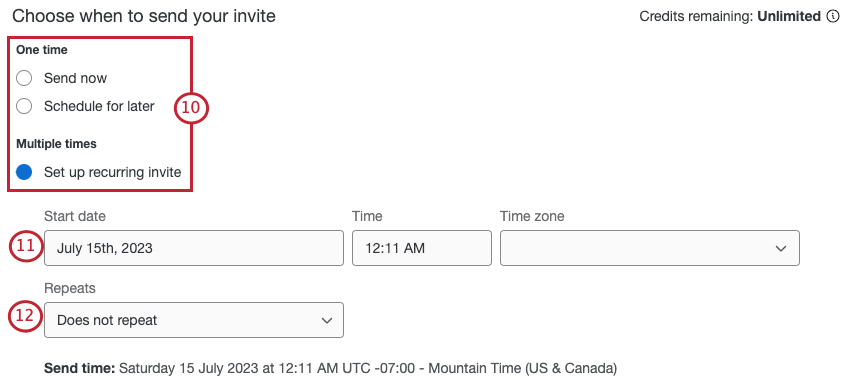This screenshot has height=392, width=850.
Task: Click the Does not repeat chevron arrow
Action: click(x=327, y=320)
